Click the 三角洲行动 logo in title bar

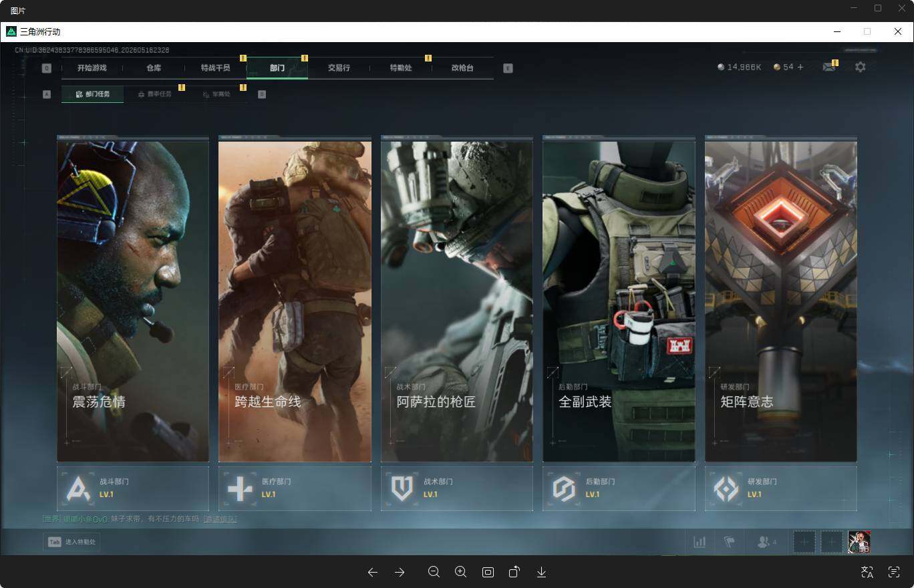point(11,31)
